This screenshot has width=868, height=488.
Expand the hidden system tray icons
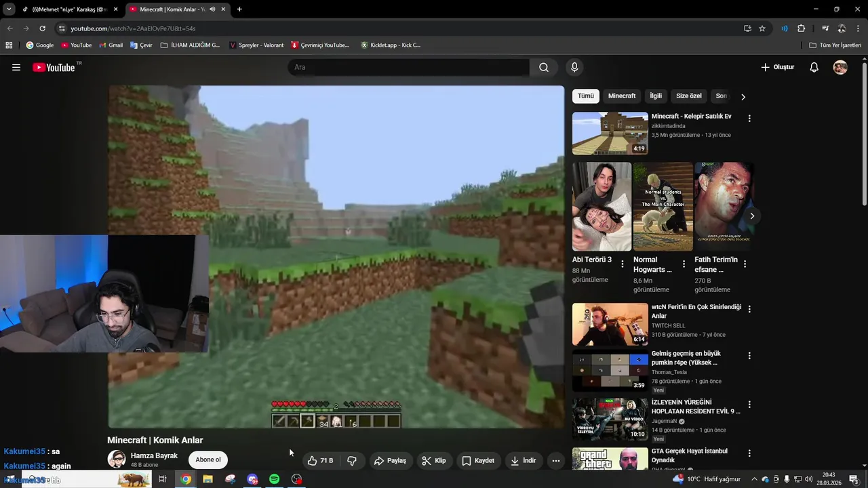[754, 479]
